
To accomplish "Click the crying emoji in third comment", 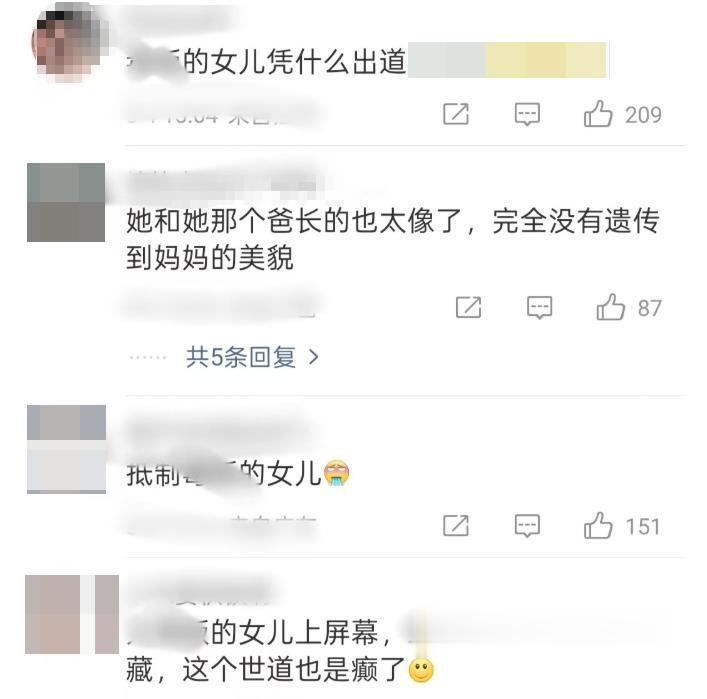I will 336,474.
